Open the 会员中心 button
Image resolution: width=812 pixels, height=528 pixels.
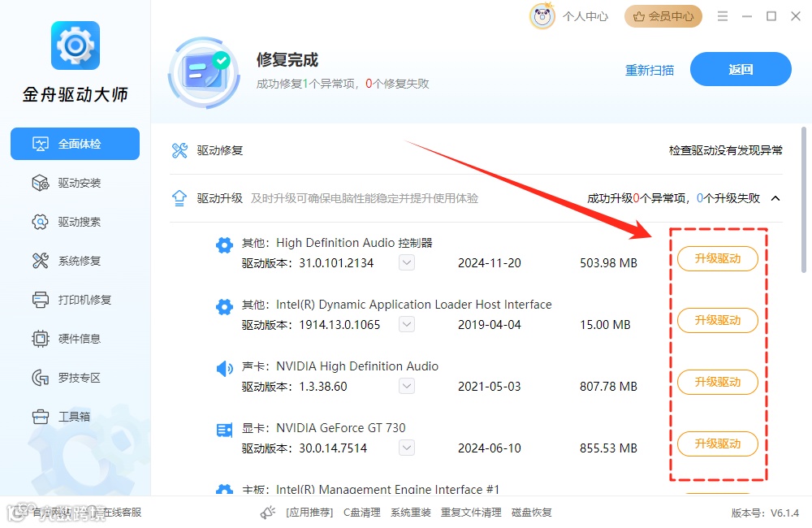(x=663, y=16)
